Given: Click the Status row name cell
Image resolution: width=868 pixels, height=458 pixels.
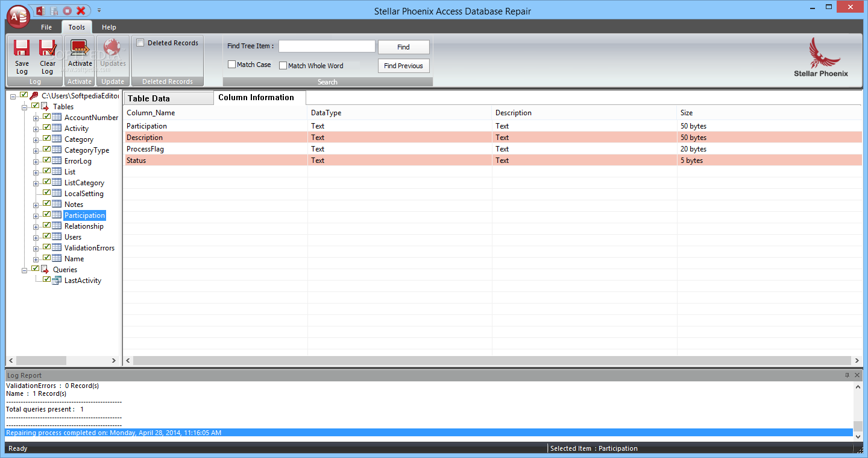Looking at the screenshot, I should [x=215, y=161].
